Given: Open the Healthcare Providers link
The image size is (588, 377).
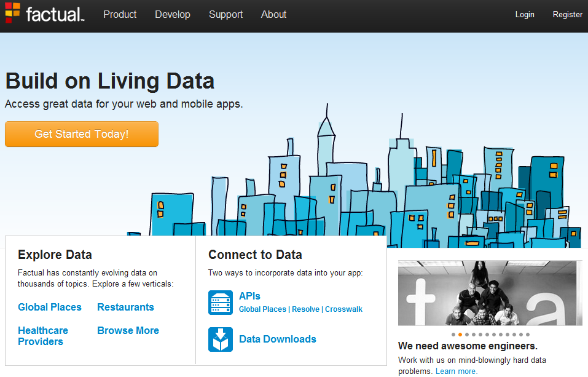Looking at the screenshot, I should click(43, 336).
